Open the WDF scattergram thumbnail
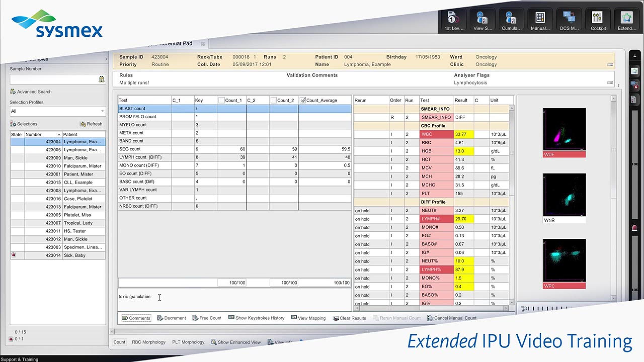The image size is (644, 362). click(564, 129)
